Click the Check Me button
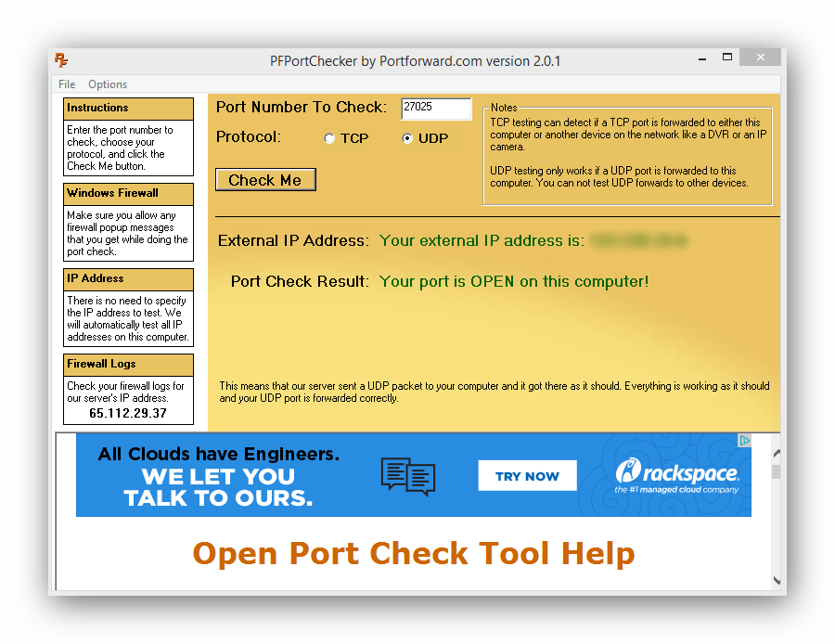835x644 pixels. pos(265,180)
